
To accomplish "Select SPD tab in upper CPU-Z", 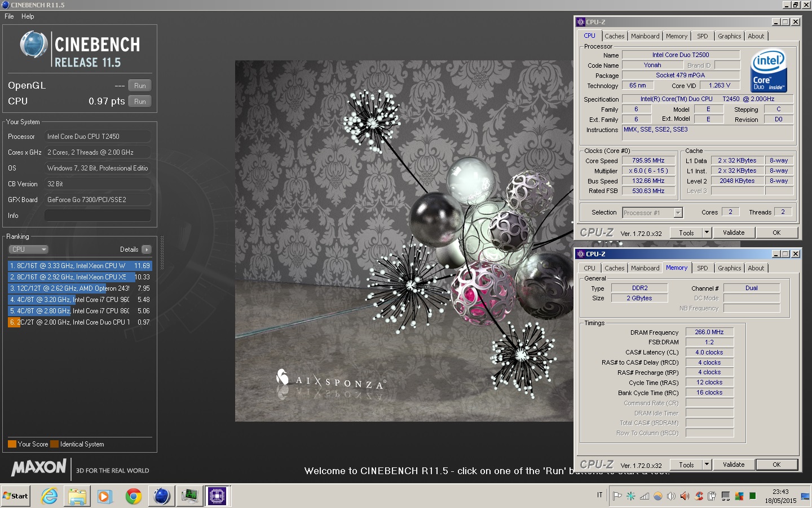I will [703, 36].
